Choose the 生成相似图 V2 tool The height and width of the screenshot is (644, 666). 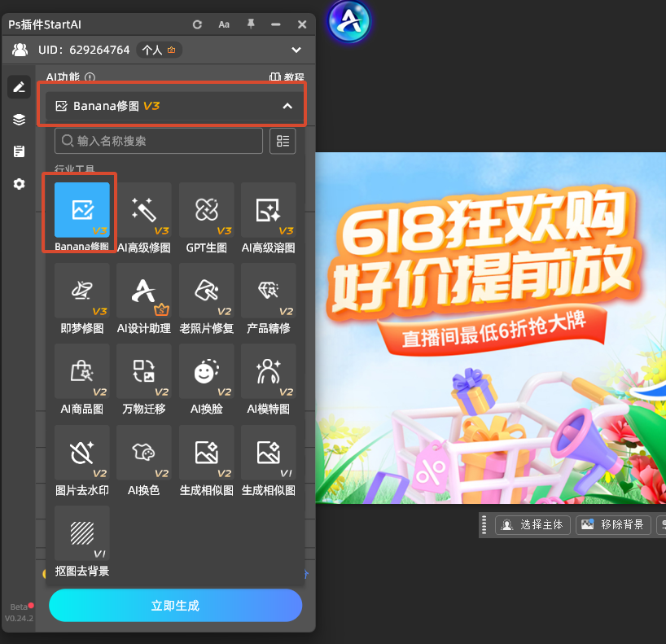point(207,453)
